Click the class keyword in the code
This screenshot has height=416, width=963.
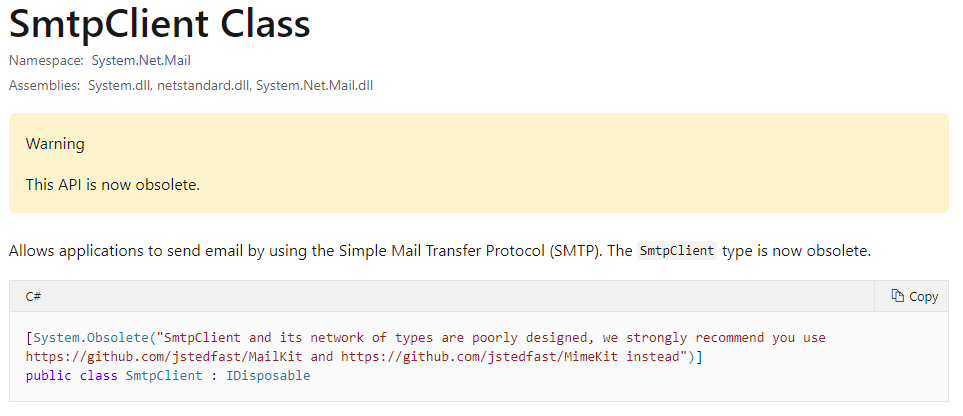(x=98, y=375)
